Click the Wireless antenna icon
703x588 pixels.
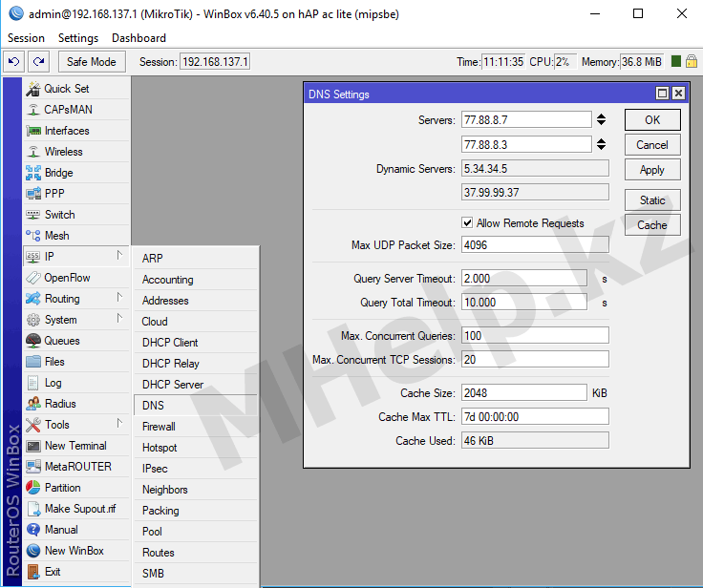pos(33,152)
